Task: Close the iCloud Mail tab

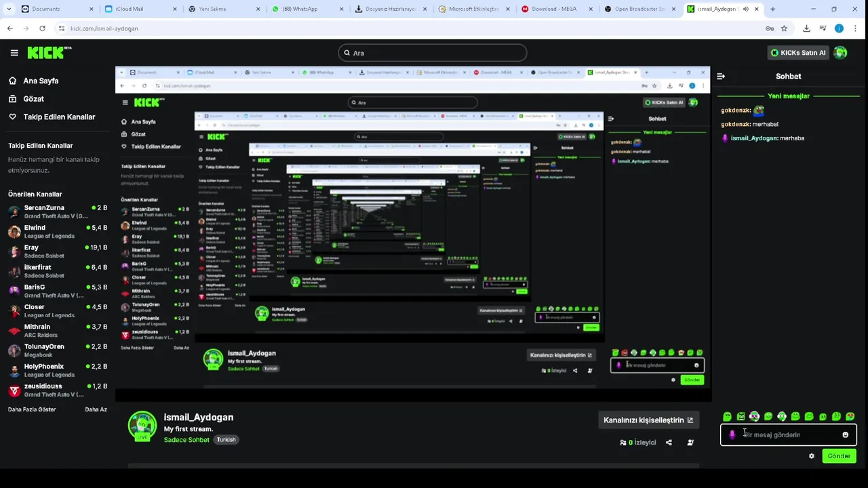Action: pos(175,9)
